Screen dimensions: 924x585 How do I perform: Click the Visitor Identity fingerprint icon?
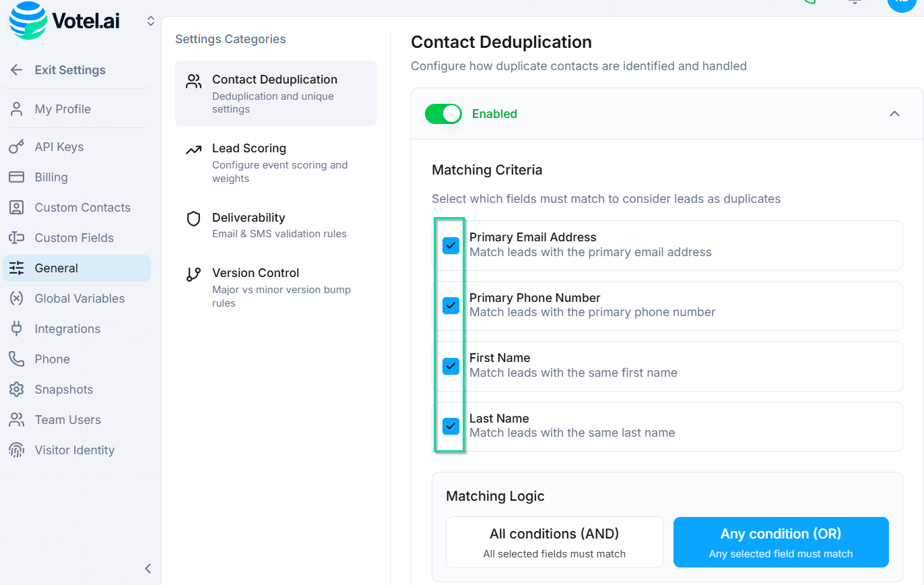17,450
